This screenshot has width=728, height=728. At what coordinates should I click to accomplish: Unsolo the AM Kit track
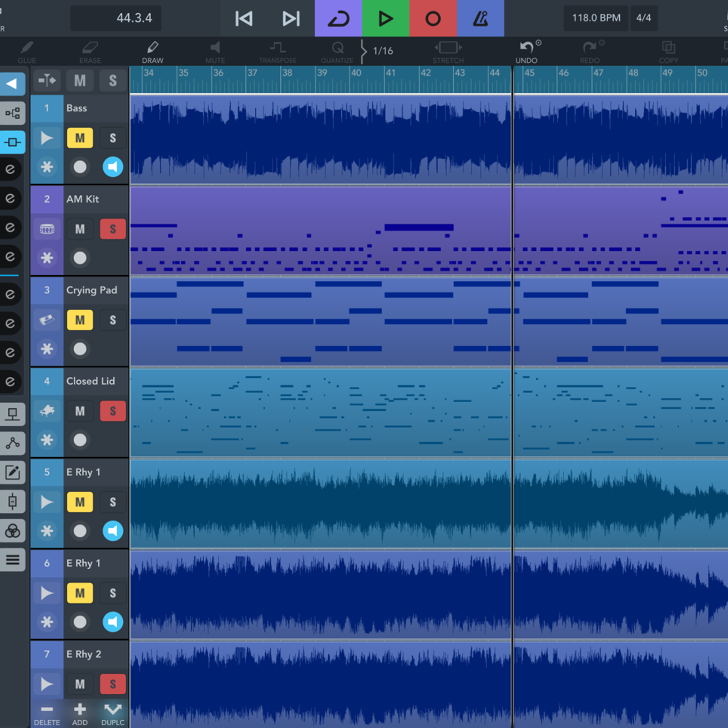(113, 229)
